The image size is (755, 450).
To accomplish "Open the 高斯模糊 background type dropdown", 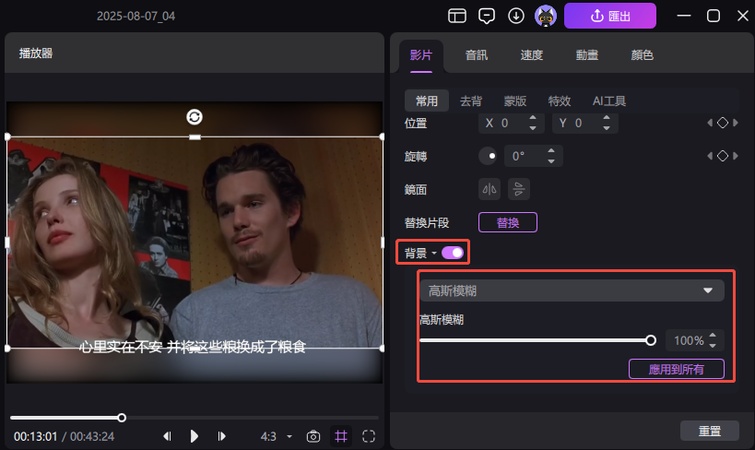I will point(572,291).
